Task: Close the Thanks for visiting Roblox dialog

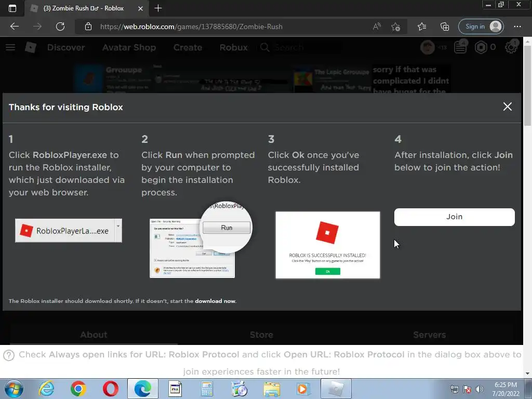Action: (507, 107)
